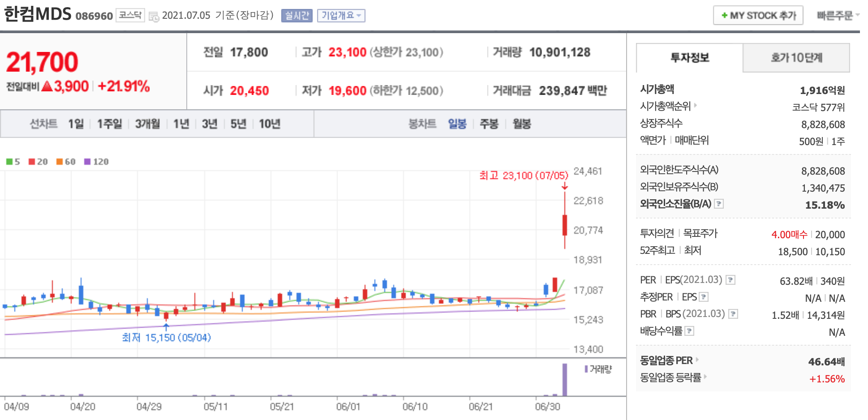Click the current price 21,700

tap(42, 61)
